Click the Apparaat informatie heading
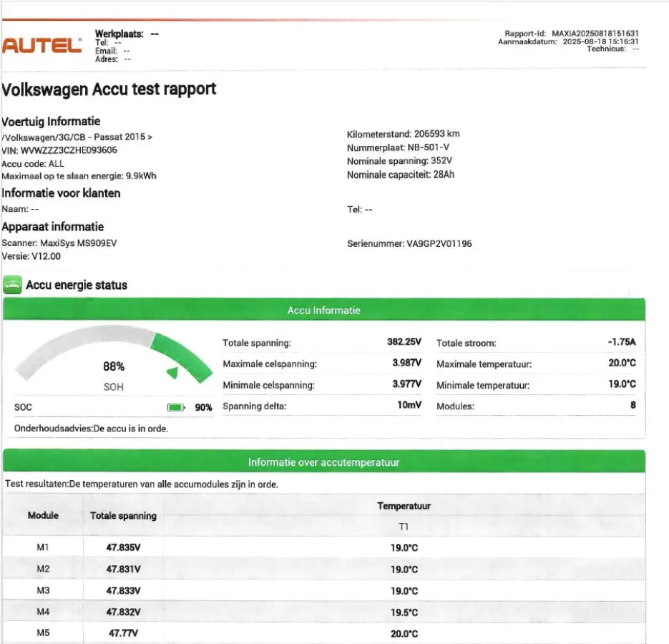This screenshot has height=644, width=669. [53, 227]
